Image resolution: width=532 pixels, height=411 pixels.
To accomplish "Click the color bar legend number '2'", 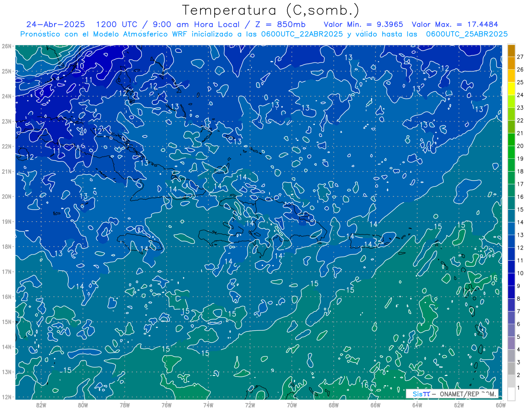I will (519, 375).
